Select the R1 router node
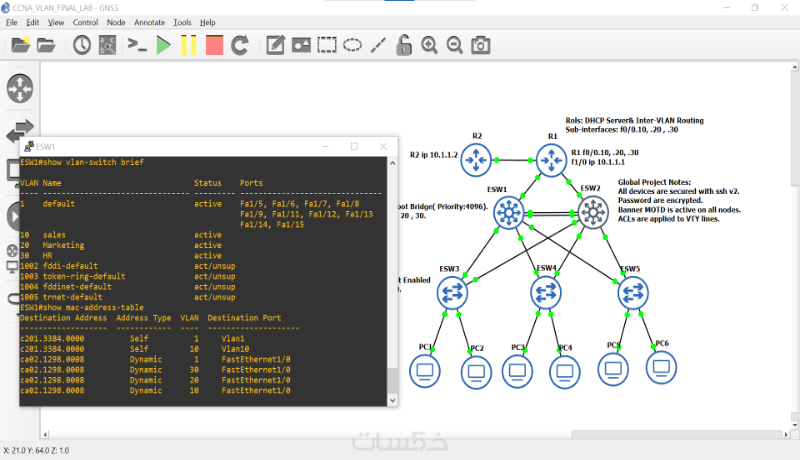 point(551,160)
